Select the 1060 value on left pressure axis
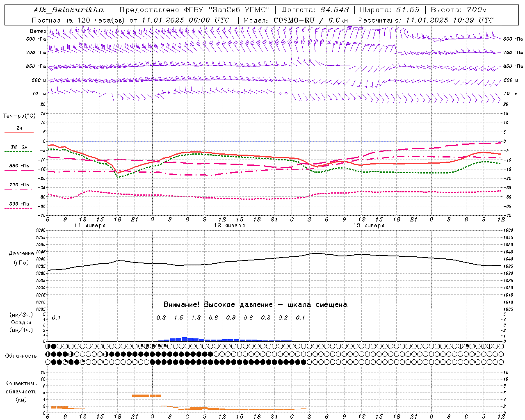The image size is (525, 420). click(x=41, y=231)
